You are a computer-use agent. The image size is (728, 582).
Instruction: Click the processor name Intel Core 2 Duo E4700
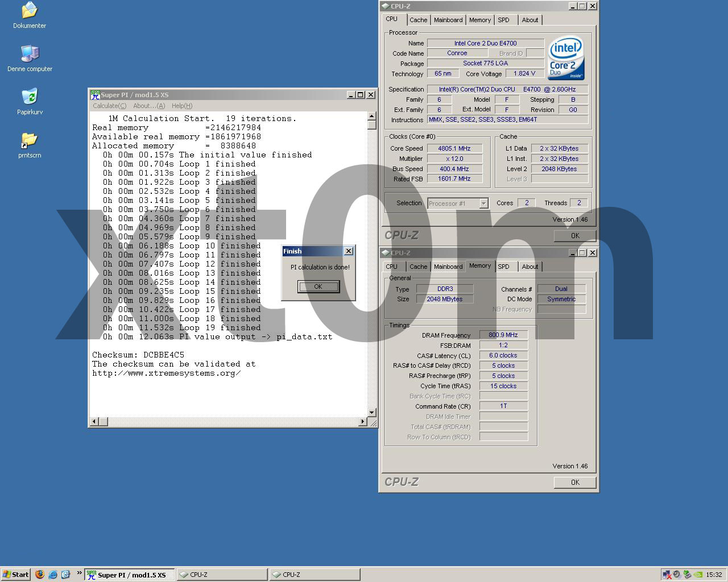tap(486, 43)
